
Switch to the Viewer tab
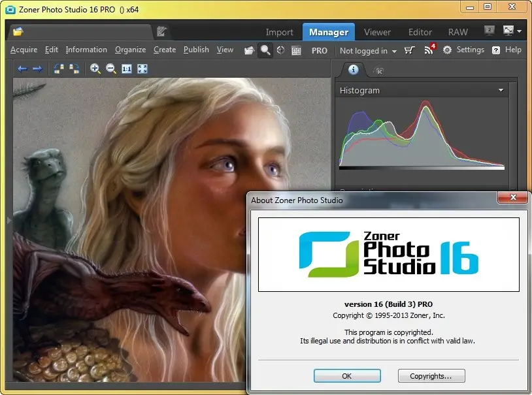tap(377, 32)
